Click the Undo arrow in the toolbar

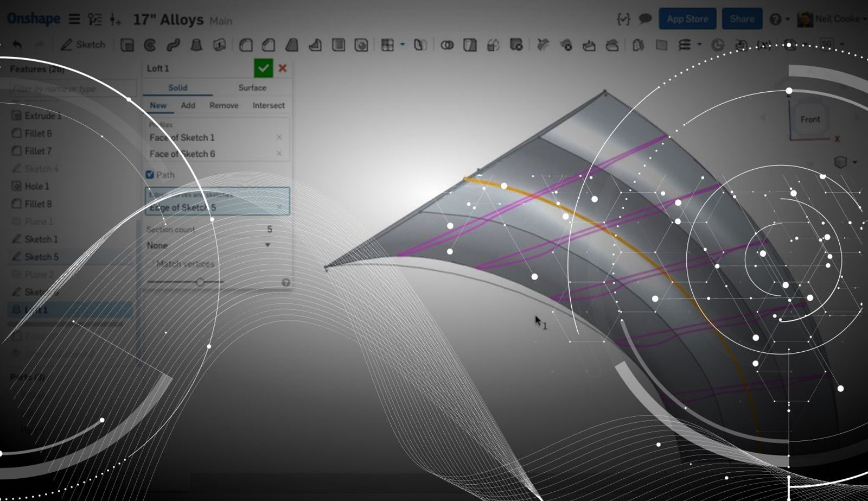point(17,45)
